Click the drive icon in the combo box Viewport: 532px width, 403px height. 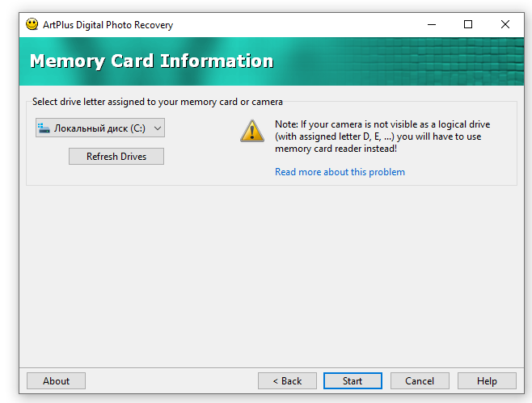click(x=44, y=128)
